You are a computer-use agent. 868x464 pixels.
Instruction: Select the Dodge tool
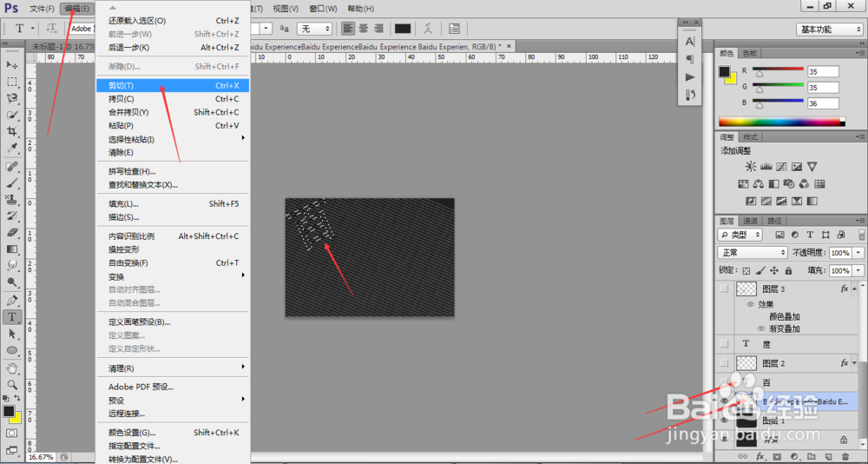[12, 282]
